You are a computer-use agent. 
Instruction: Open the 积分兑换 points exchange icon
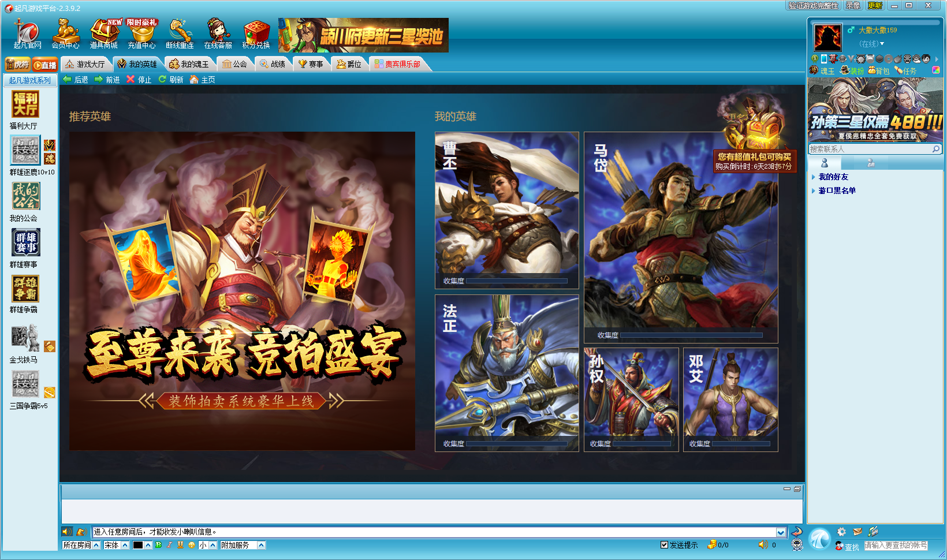(256, 33)
